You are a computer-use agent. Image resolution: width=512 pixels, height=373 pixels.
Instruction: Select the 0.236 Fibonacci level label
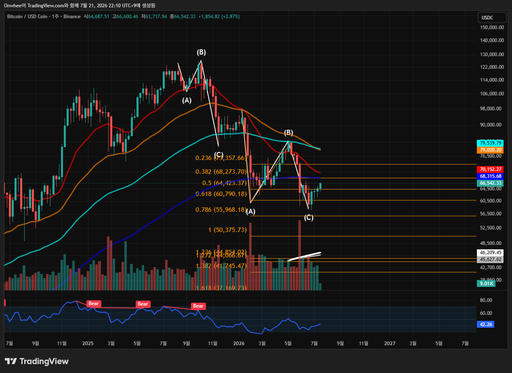221,158
